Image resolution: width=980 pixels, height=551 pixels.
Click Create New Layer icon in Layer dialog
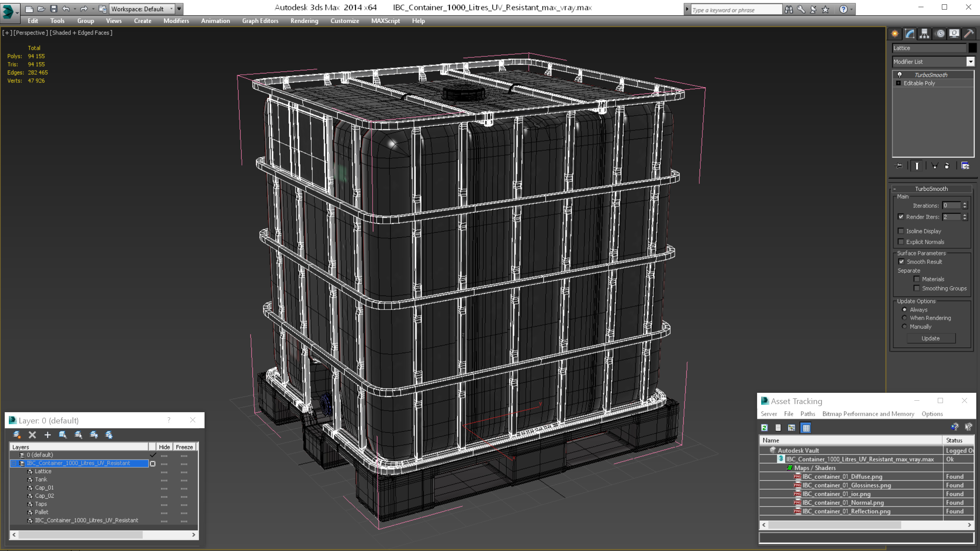click(17, 435)
